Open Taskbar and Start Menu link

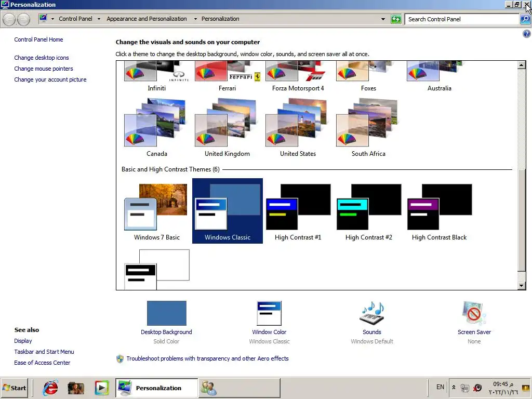(x=44, y=352)
